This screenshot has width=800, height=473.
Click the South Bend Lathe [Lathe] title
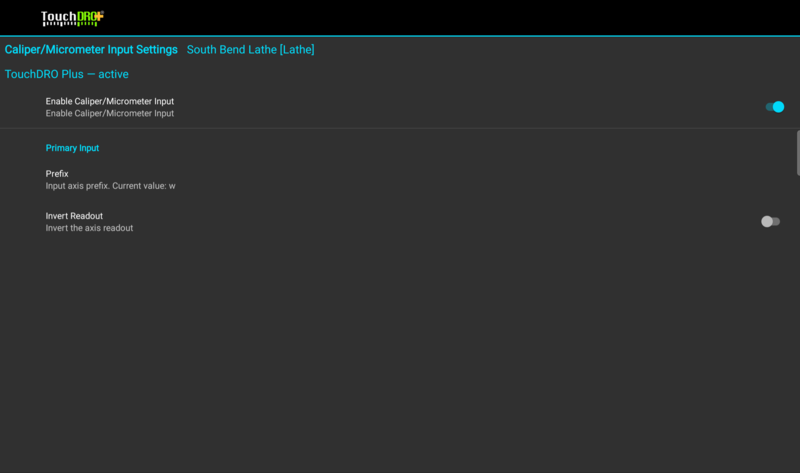point(251,49)
